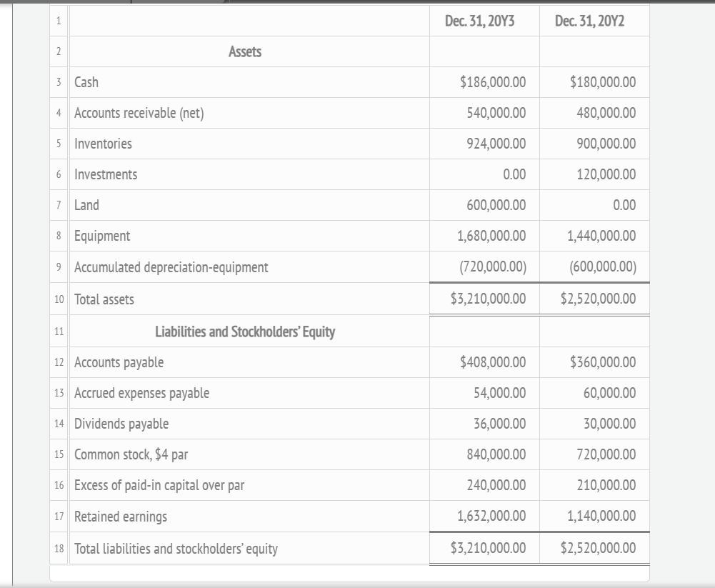
Task: Click the Dec. 31, 20Y3 column header
Action: click(x=480, y=21)
